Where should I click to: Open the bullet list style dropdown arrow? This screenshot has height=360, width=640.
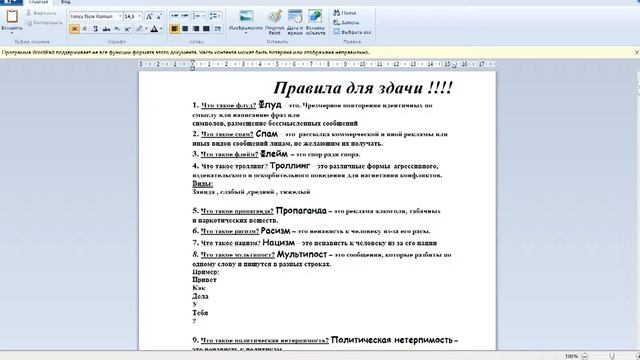coord(204,16)
